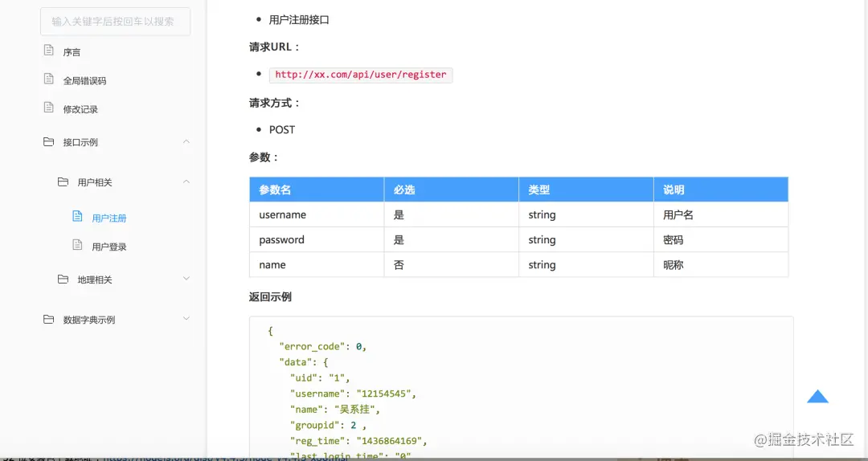Click the 否 cell in name row
868x461 pixels.
point(451,264)
